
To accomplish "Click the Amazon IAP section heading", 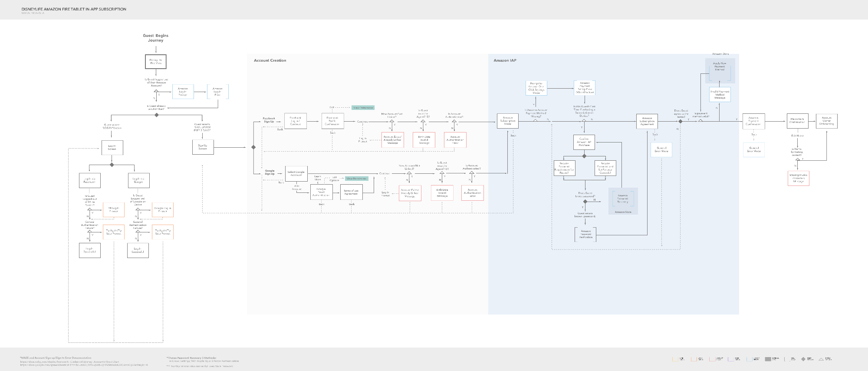I will coord(505,60).
